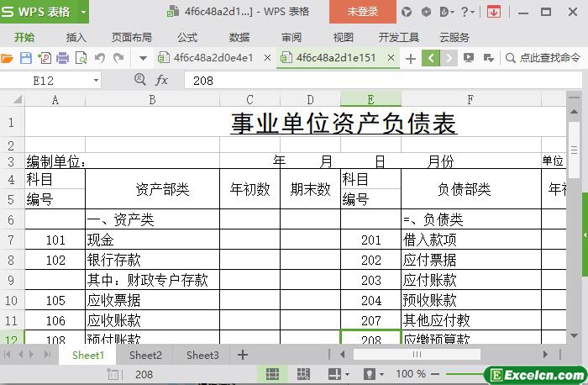The width and height of the screenshot is (588, 385).
Task: Add a new document tab with plus
Action: [x=411, y=59]
